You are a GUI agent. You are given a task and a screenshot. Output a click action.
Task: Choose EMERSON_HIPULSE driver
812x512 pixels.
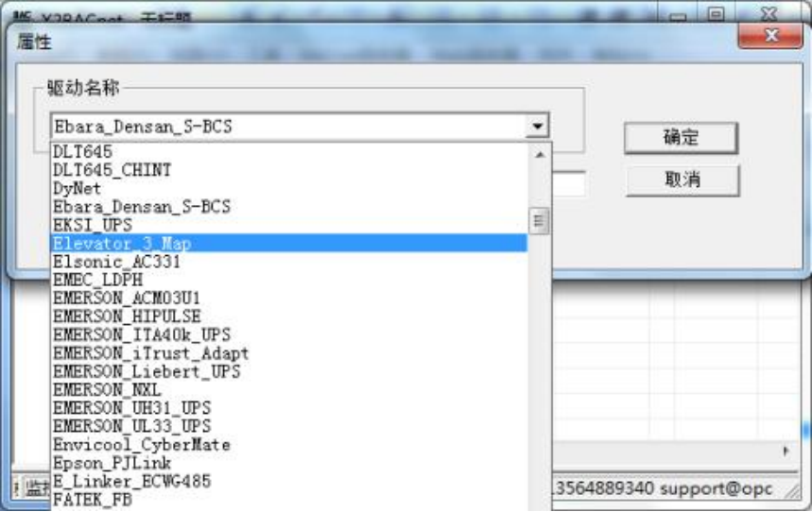(289, 316)
